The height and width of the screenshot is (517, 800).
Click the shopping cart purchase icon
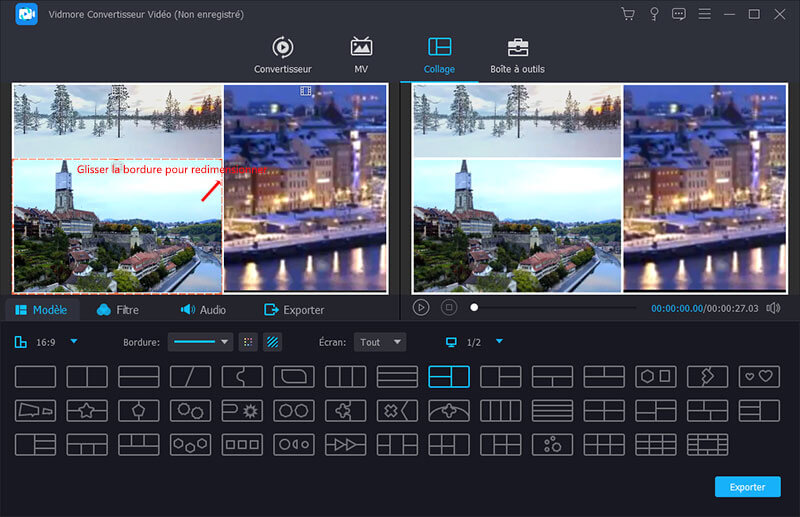pos(628,14)
